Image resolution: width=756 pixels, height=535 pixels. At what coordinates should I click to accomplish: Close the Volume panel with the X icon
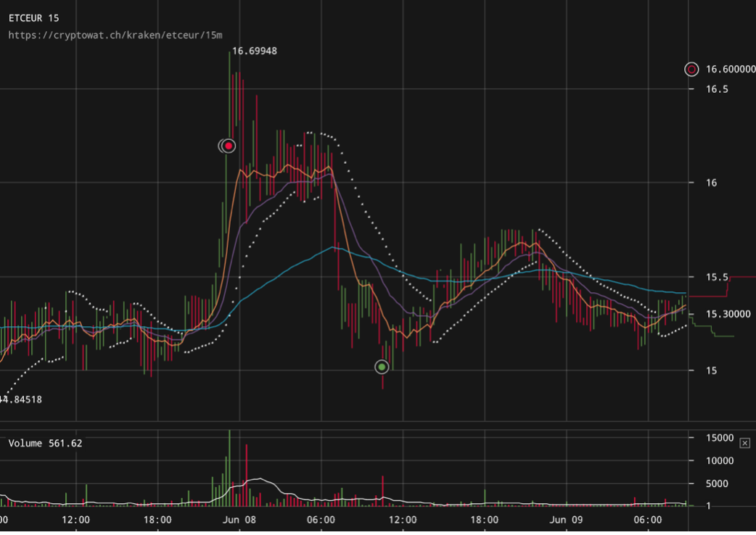[744, 442]
